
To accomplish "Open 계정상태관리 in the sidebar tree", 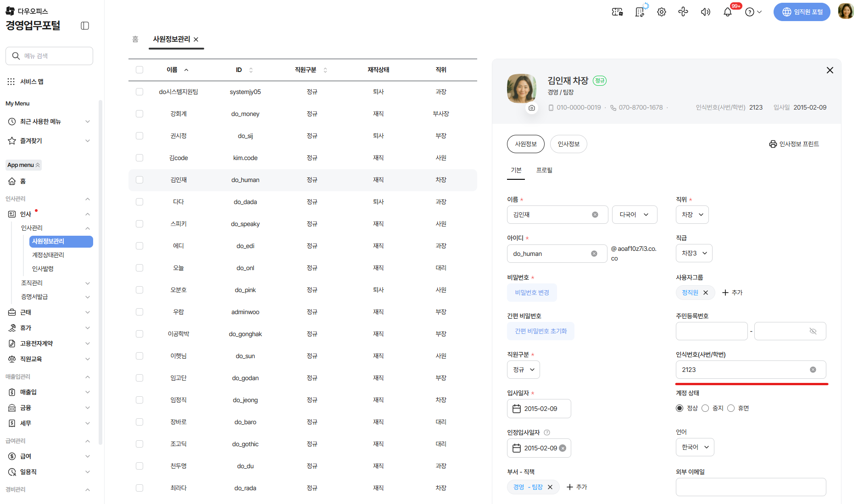I will 48,255.
